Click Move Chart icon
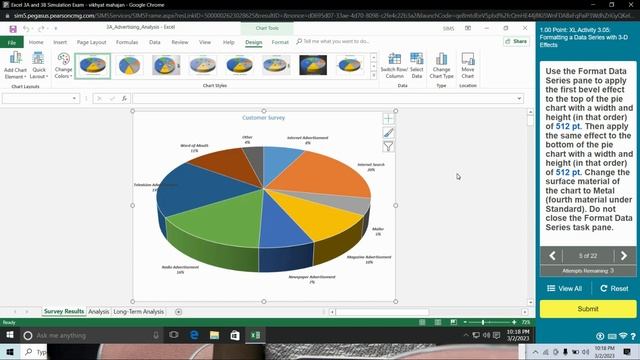Image resolution: width=640 pixels, height=360 pixels. click(468, 65)
